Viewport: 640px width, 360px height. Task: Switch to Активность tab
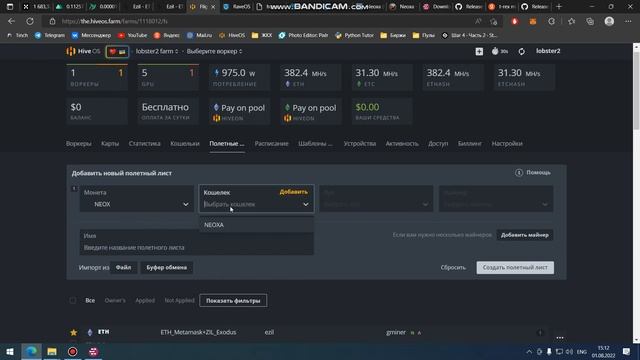click(402, 144)
